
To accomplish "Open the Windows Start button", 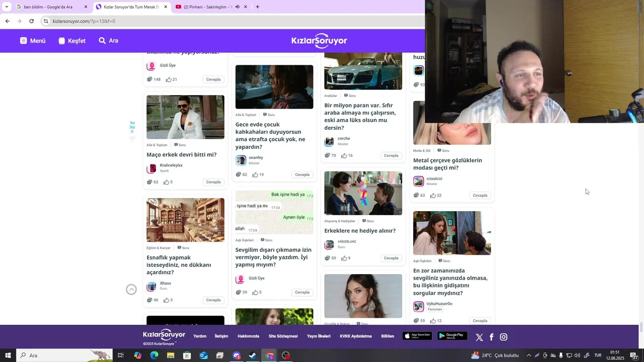I will point(8,355).
